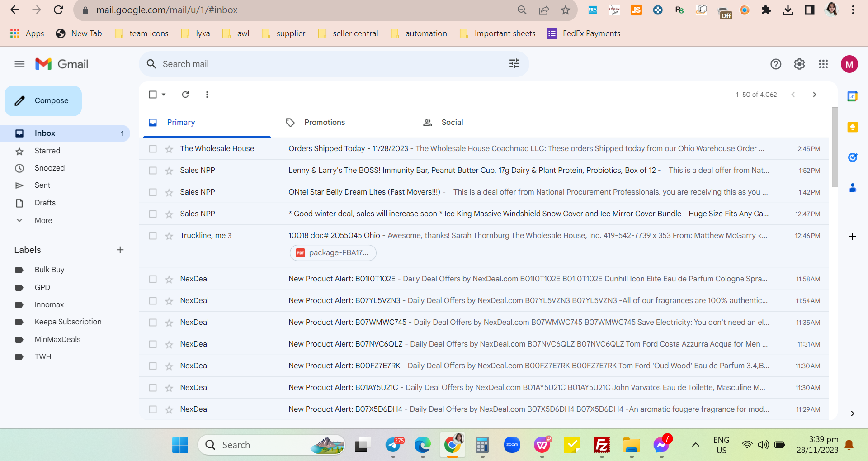
Task: Open Chrome extensions puzzle icon
Action: [x=766, y=10]
